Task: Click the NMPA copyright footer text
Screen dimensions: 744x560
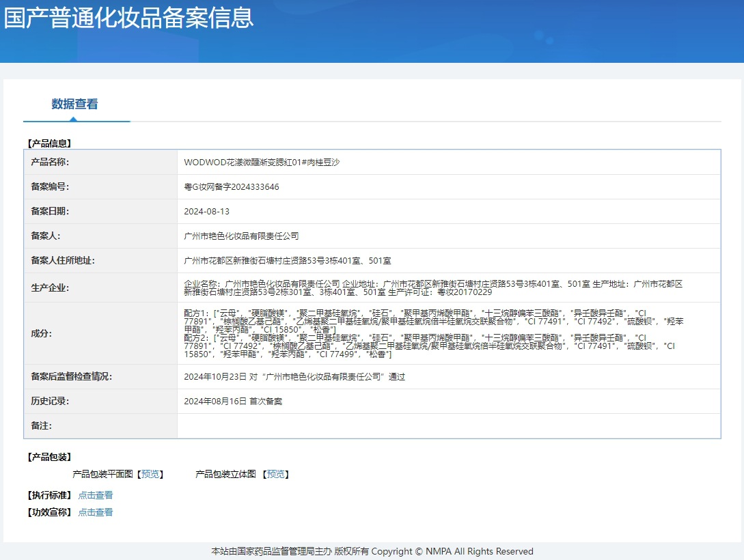Action: coord(372,552)
